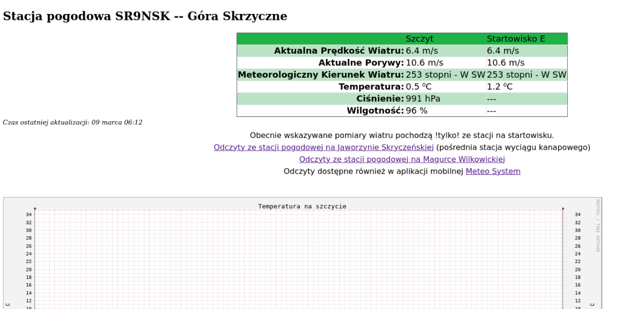Click the Aktualna Prędkość Wiatru row label
644x309 pixels.
tap(339, 51)
